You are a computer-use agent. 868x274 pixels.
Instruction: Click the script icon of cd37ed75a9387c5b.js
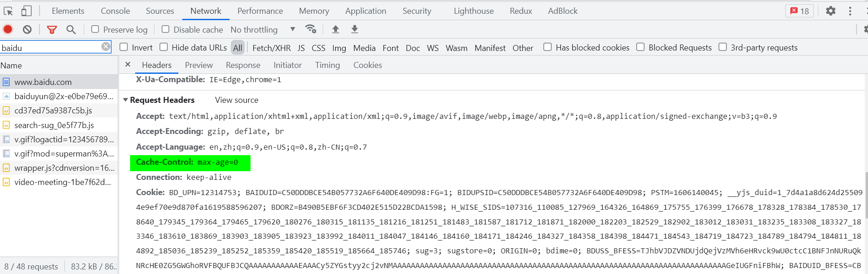[6, 111]
